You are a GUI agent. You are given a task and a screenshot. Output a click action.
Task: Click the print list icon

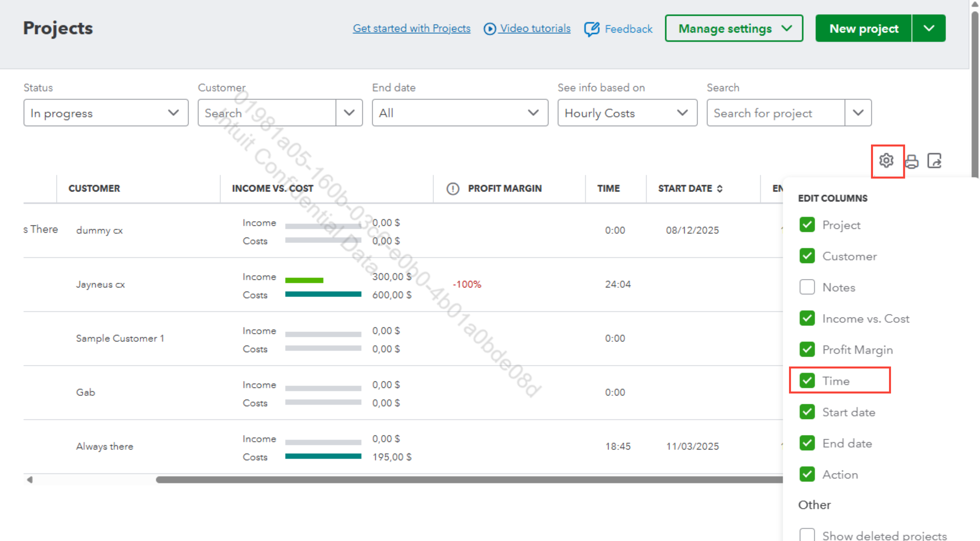coord(911,161)
